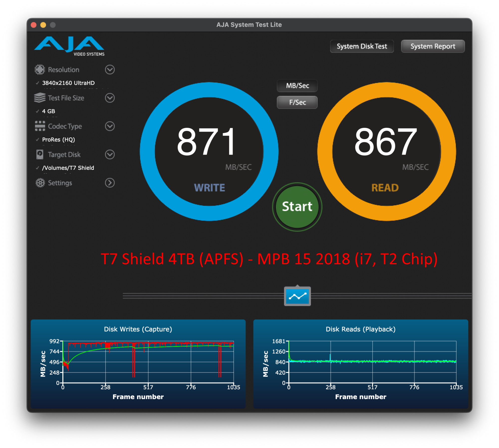Choose /Volumes/T7 Shield target disk option
This screenshot has height=448, width=499.
tap(68, 168)
